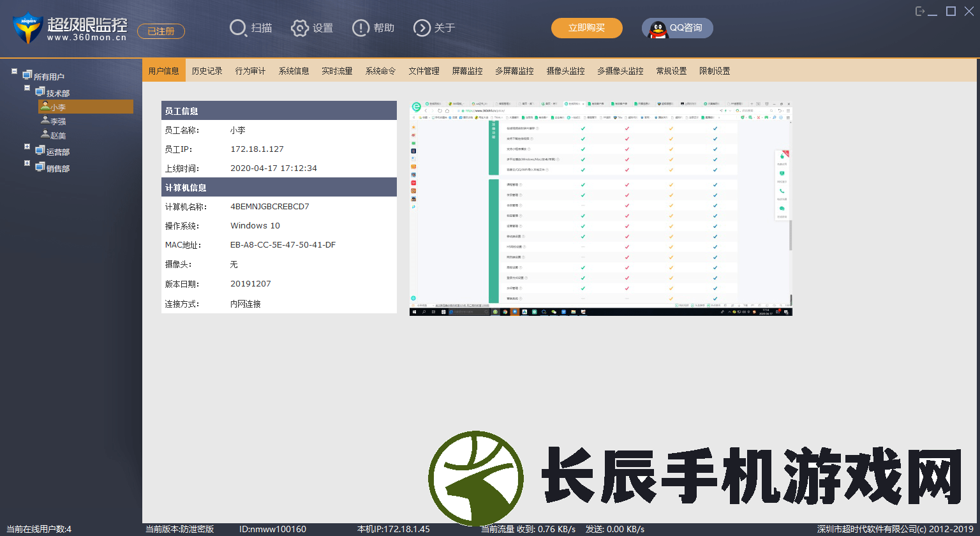Select the 所有用户 root label
980x536 pixels.
tap(49, 77)
